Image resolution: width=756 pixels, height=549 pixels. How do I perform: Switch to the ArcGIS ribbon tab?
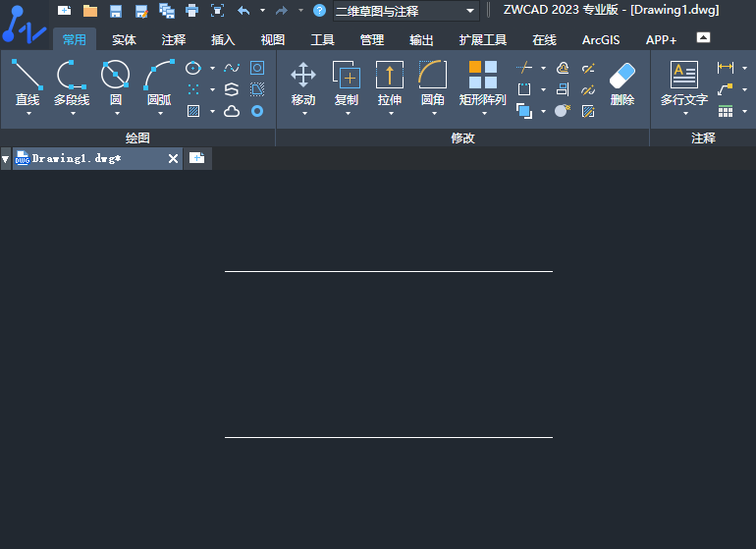click(x=601, y=39)
